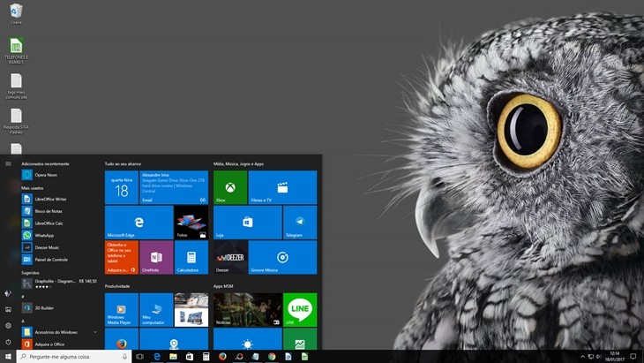This screenshot has width=644, height=363.
Task: Open LibreOffice Calc green icon on taskbar
Action: coord(304,357)
